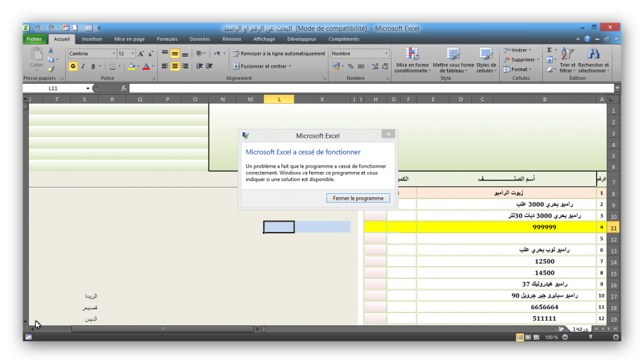Open Styles de cellules gallery
Screen dimensions: 644x364
pos(486,60)
